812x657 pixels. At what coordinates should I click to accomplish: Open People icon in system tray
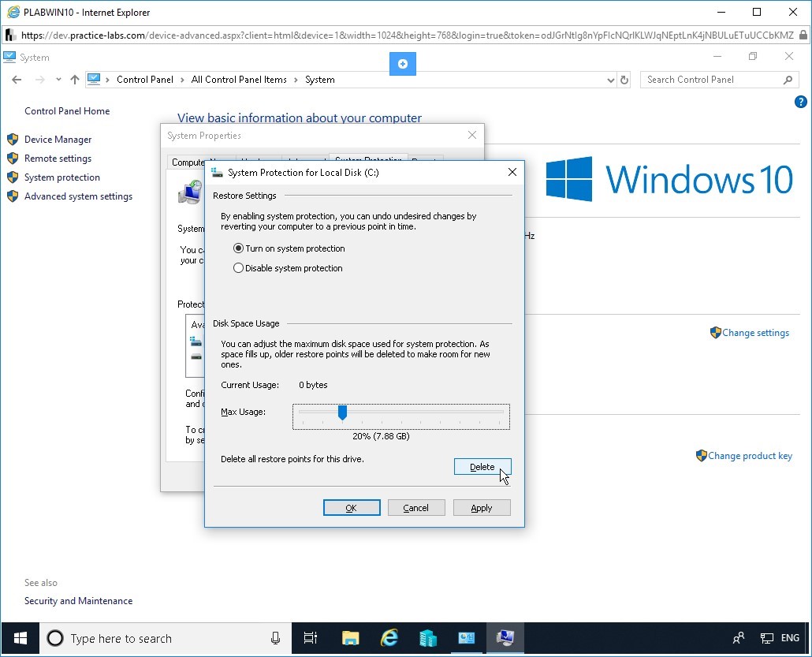(739, 638)
